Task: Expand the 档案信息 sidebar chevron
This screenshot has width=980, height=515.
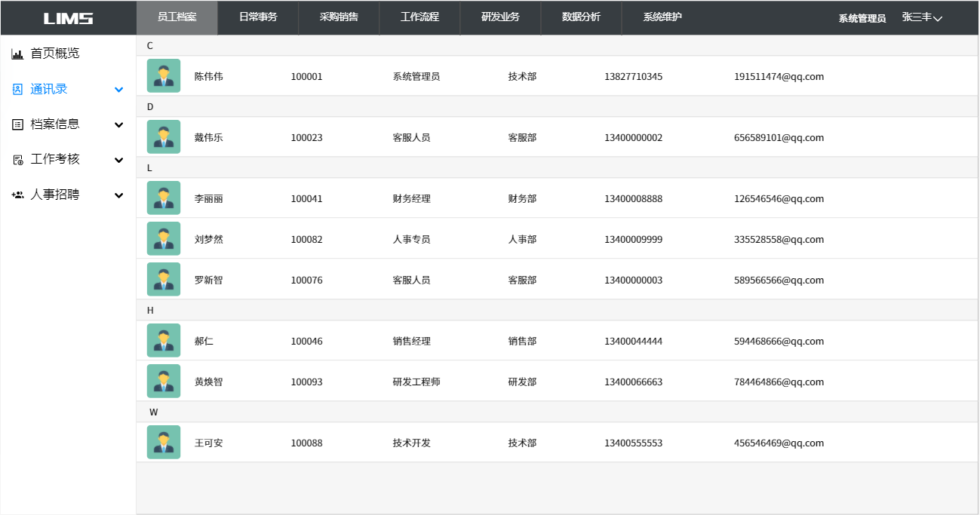Action: 118,125
